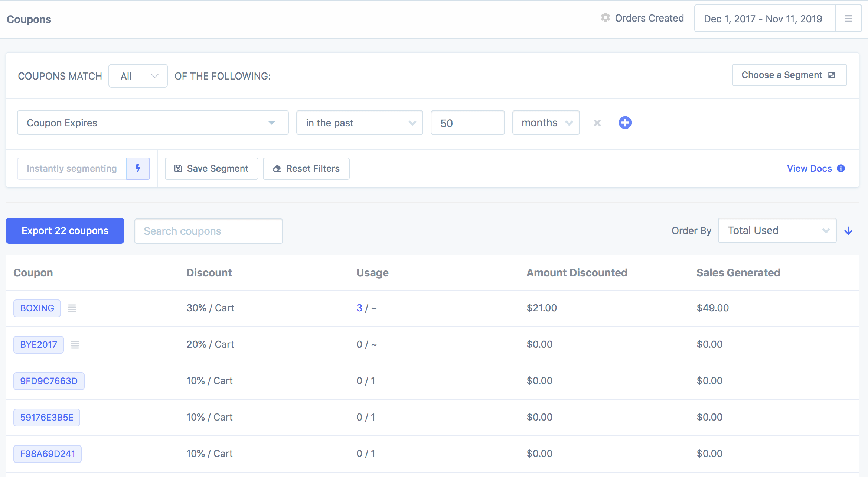This screenshot has height=477, width=868.
Task: Add a new filter with plus icon
Action: 625,123
